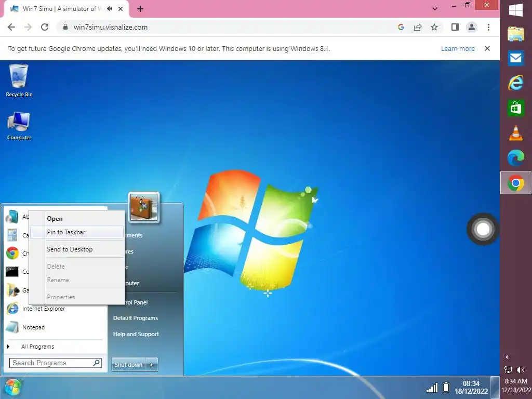The height and width of the screenshot is (399, 532).
Task: Click the Windows 7 Start orb
Action: click(x=12, y=388)
